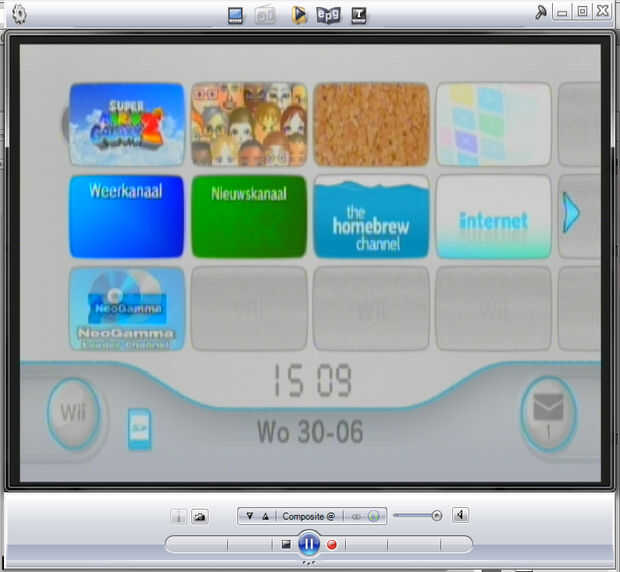Screen dimensions: 620x572
Task: Pause playback with the blue pause button
Action: pyautogui.click(x=309, y=544)
